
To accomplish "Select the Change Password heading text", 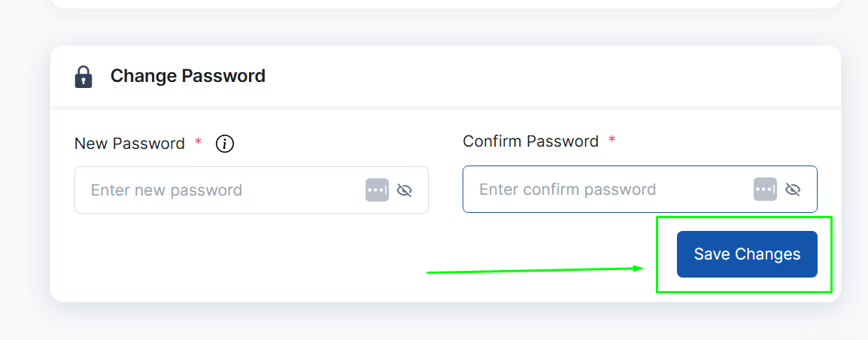I will coord(187,76).
